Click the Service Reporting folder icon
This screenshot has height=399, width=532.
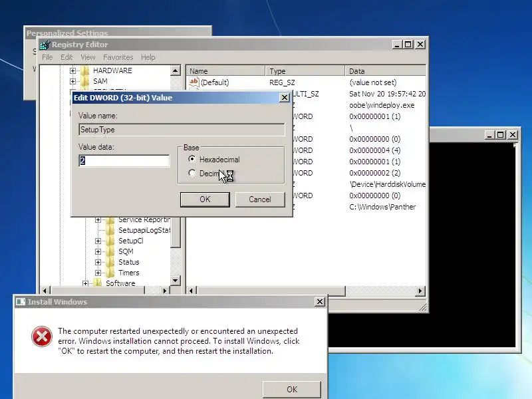[110, 220]
